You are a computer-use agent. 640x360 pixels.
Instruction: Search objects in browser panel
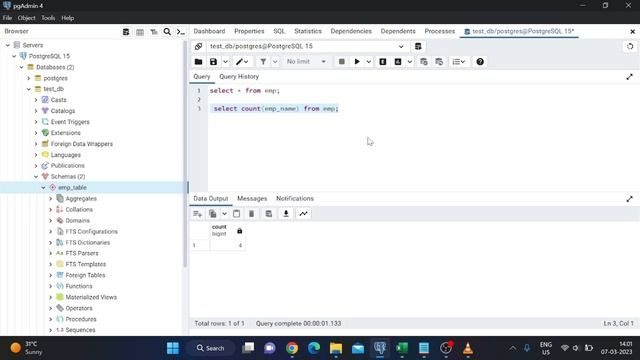[167, 31]
